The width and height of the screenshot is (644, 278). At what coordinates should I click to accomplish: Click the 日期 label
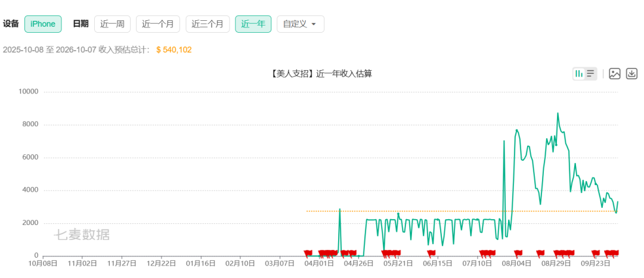tap(80, 24)
